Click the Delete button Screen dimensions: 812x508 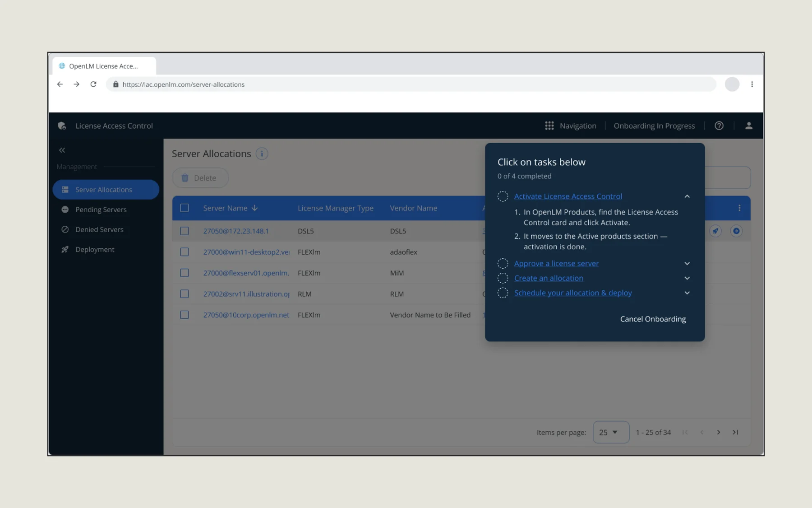[200, 178]
